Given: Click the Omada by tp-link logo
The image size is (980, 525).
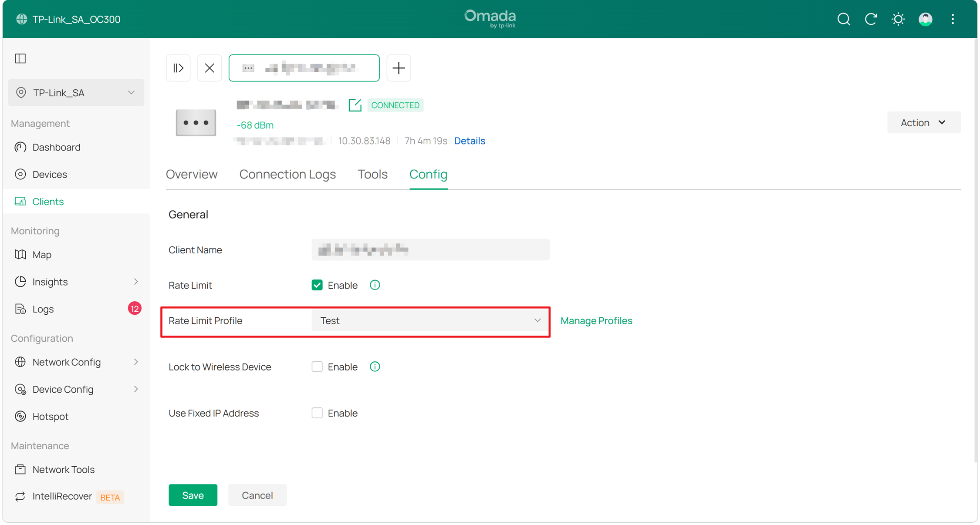Looking at the screenshot, I should point(490,19).
